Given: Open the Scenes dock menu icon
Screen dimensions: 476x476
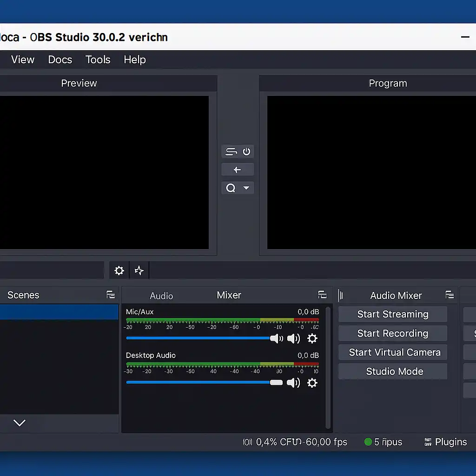Looking at the screenshot, I should pyautogui.click(x=111, y=295).
